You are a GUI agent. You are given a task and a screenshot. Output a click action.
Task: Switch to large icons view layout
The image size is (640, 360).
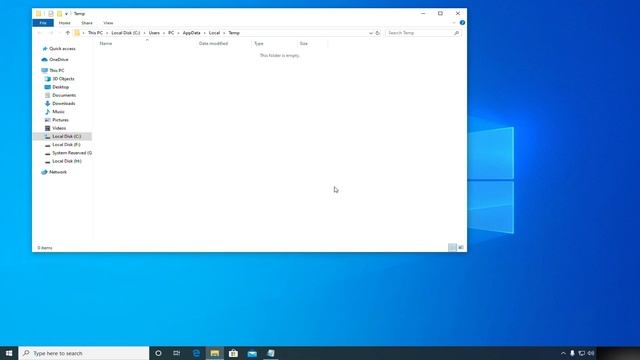click(461, 247)
